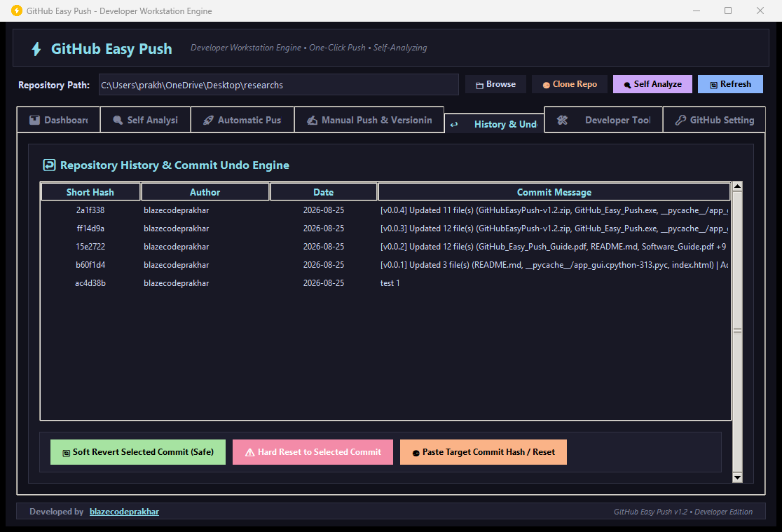This screenshot has width=782, height=532.
Task: Click the Clone Repo button
Action: [x=570, y=84]
